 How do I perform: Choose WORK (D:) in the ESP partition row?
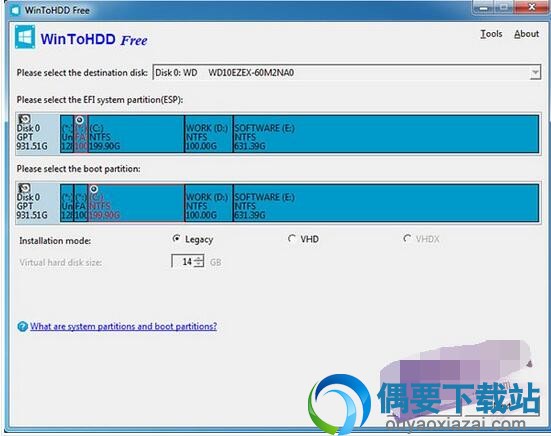[x=209, y=134]
